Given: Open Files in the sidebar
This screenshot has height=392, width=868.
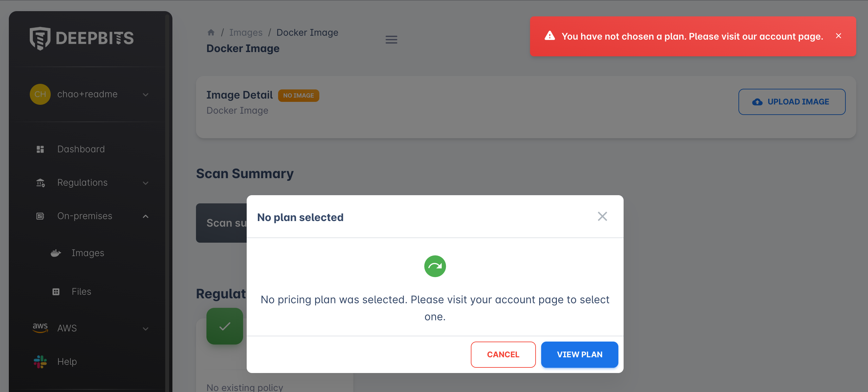Looking at the screenshot, I should click(x=81, y=291).
